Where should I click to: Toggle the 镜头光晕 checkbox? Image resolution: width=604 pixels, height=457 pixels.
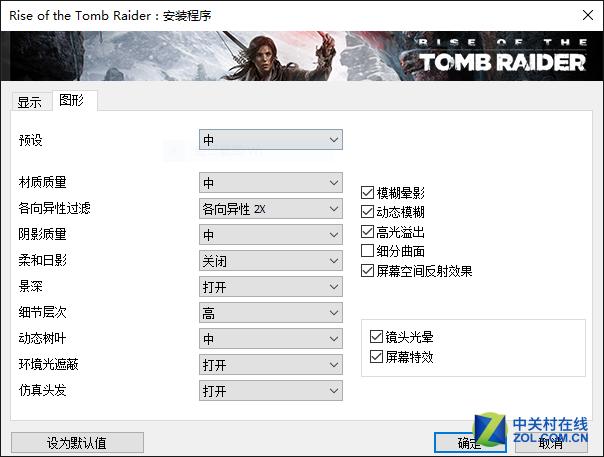pos(376,337)
